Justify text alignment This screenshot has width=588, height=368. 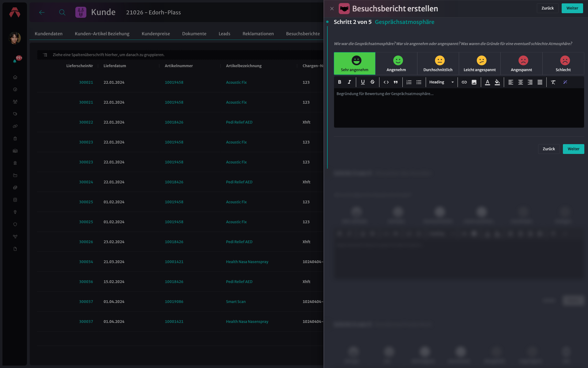[540, 82]
